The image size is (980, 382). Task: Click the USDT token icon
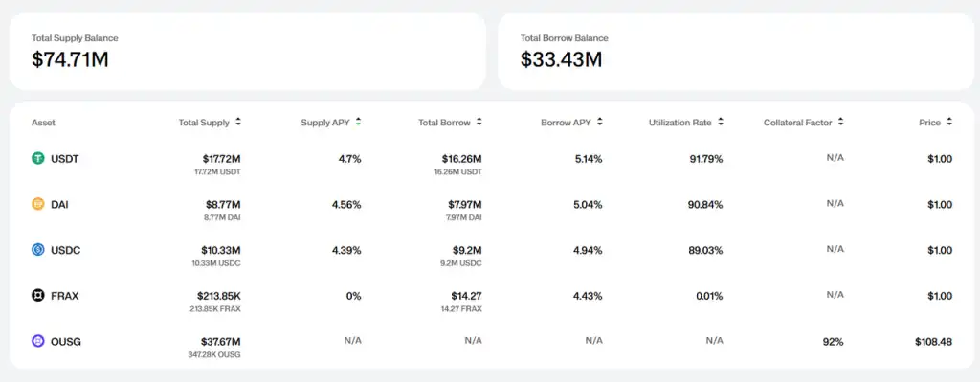coord(38,159)
